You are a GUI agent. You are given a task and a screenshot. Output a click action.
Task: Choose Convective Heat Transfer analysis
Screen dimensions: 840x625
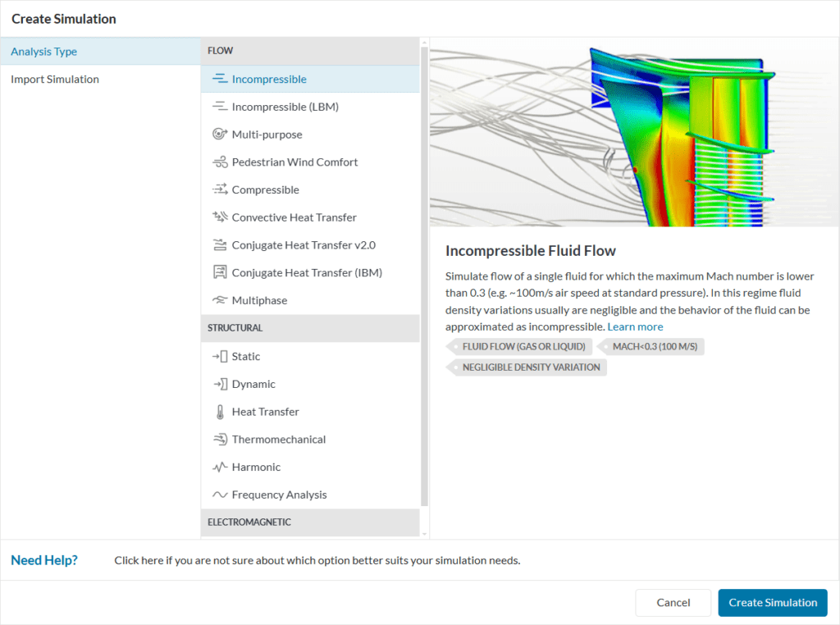pos(220,217)
